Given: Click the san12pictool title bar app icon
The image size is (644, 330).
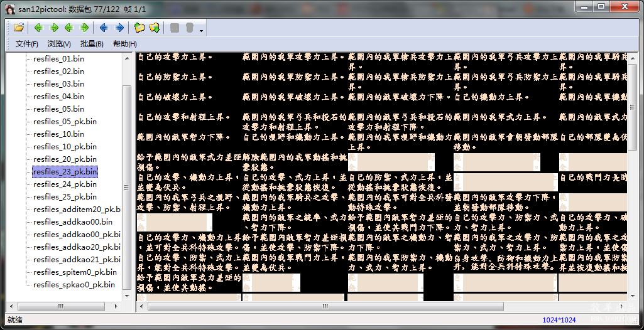Looking at the screenshot, I should pos(11,9).
